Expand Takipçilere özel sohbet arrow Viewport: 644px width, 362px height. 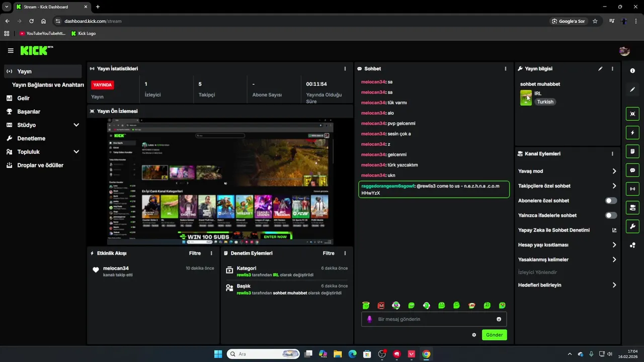(614, 186)
